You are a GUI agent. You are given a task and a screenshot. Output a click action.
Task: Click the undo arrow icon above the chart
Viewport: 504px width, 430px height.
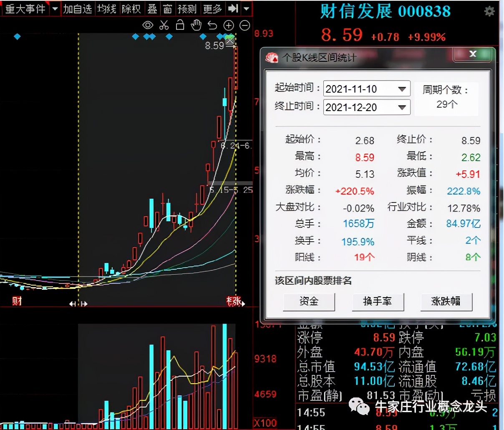[x=212, y=25]
